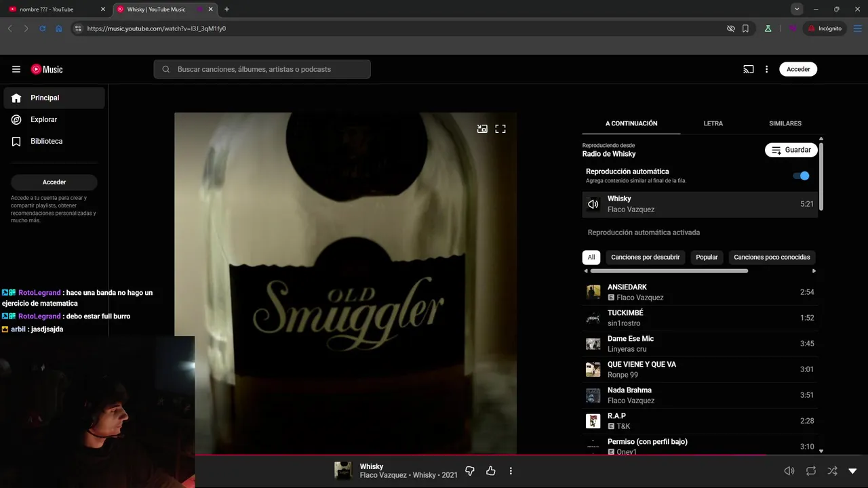
Task: Click Guardar playlist button
Action: tap(791, 150)
